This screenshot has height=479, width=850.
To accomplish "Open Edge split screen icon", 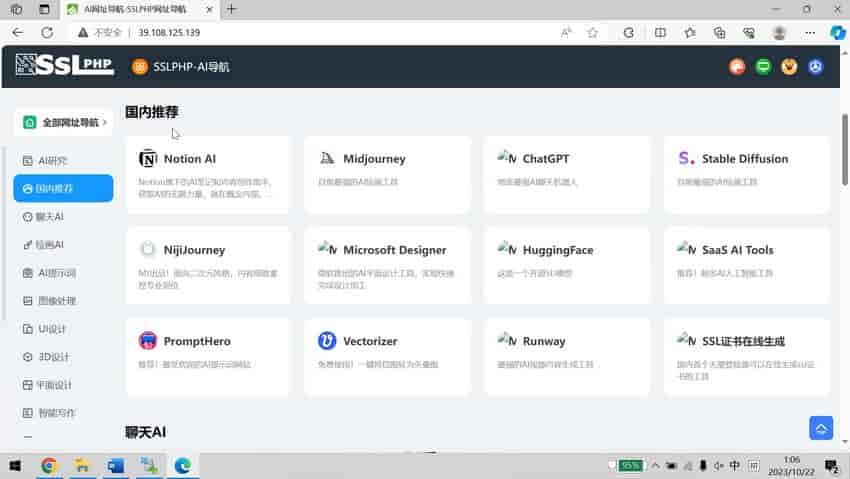I will [x=660, y=32].
